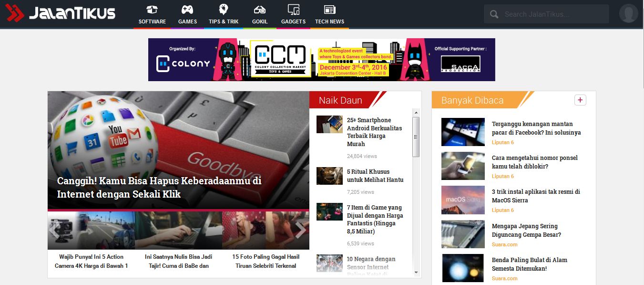Click the Naik Daun section header
Viewport: 644px width, 285px height.
click(x=340, y=100)
